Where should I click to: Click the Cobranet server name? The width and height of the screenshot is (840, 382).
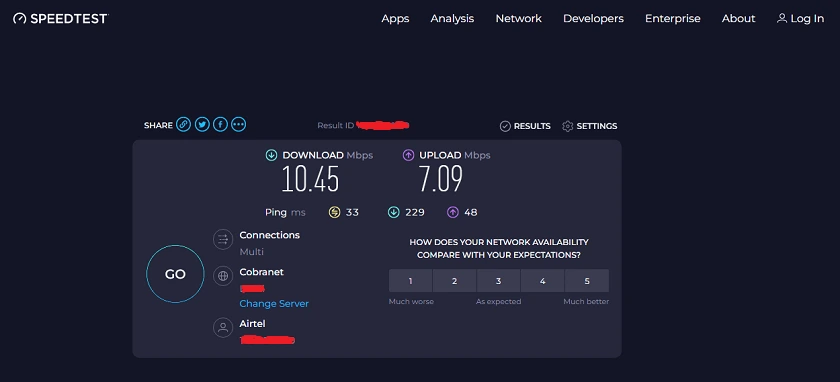point(261,272)
